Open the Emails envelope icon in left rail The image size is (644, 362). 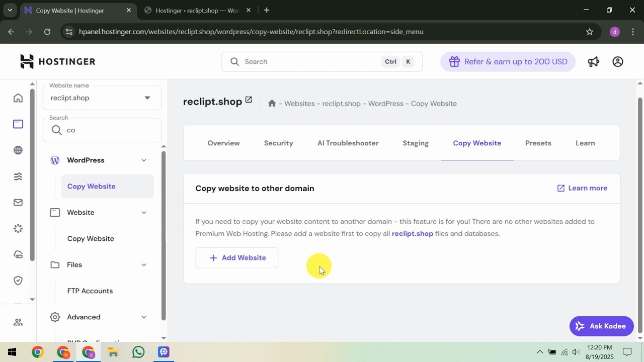(18, 203)
